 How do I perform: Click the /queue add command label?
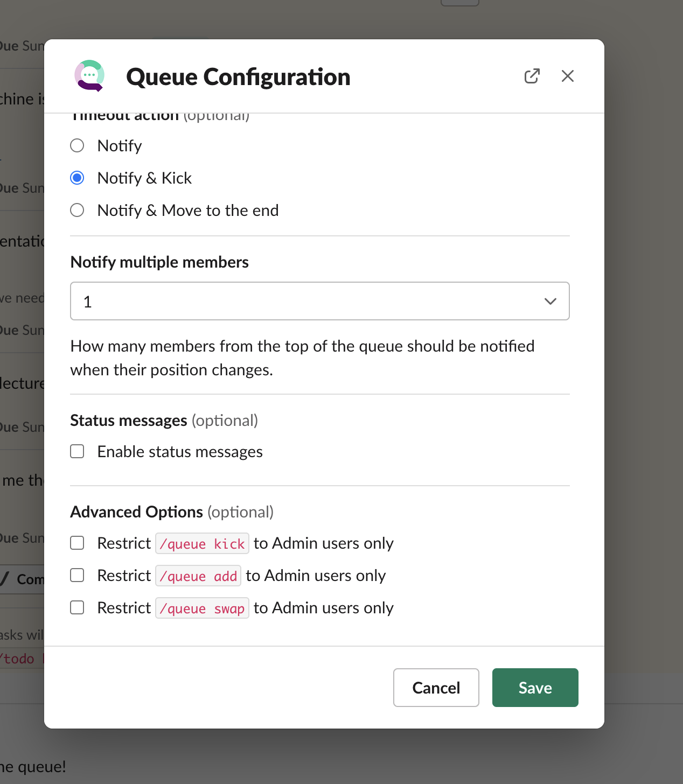point(198,576)
